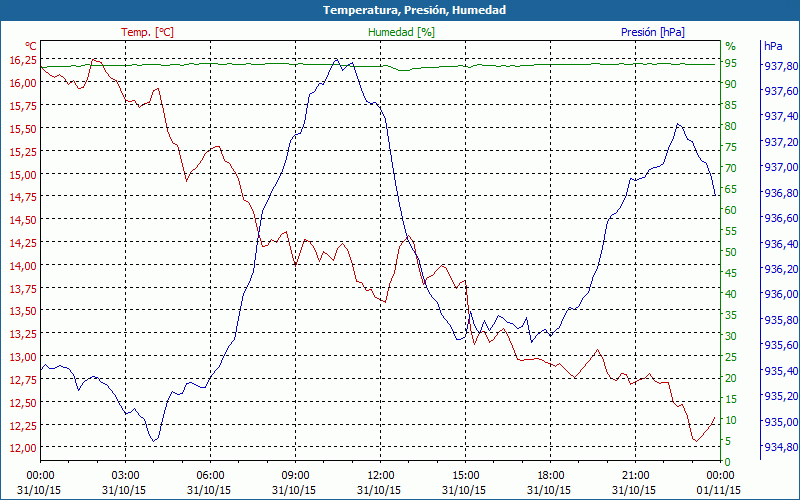Image resolution: width=800 pixels, height=500 pixels.
Task: Click the 12,25 temperature axis value
Action: 23,424
